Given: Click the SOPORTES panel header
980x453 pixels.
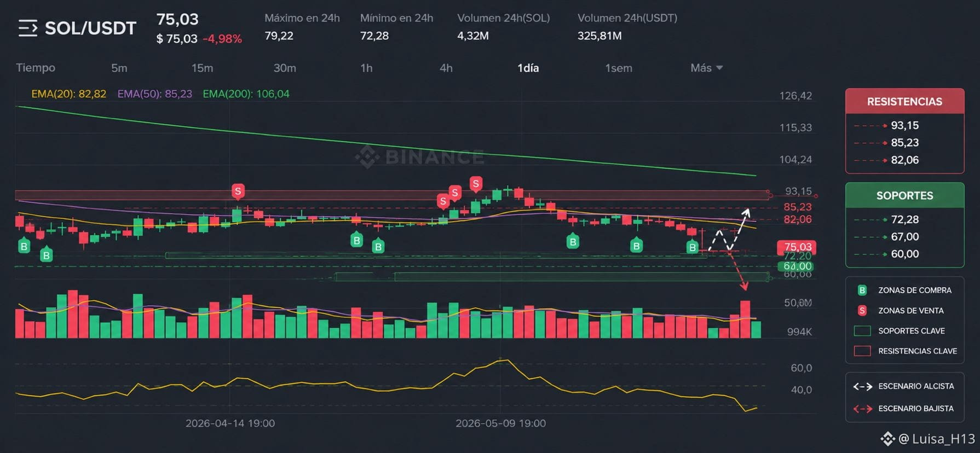Looking at the screenshot, I should coord(904,195).
